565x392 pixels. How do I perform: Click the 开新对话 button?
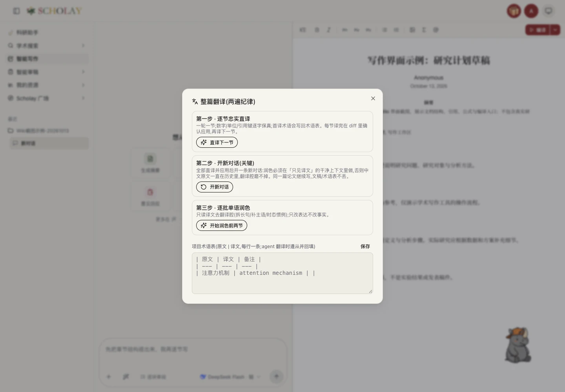tap(215, 187)
